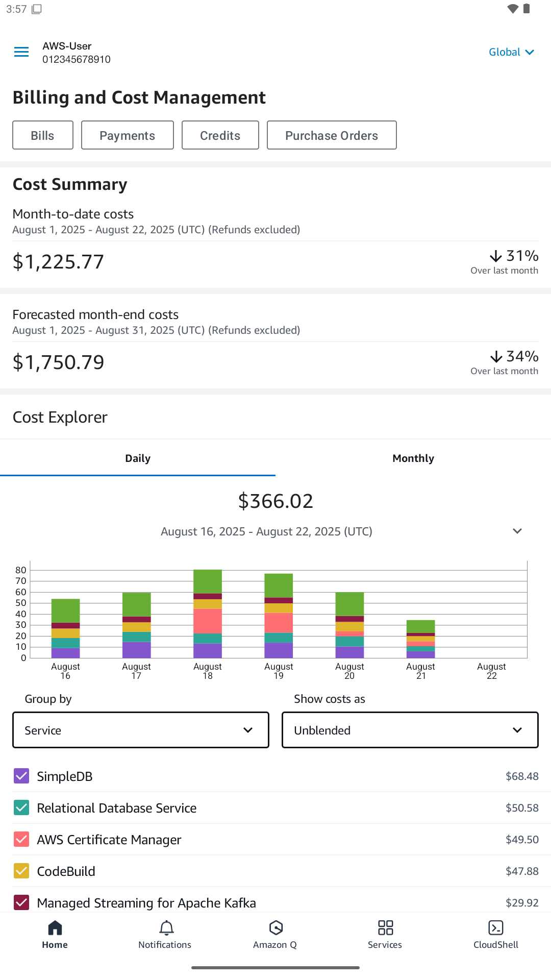The height and width of the screenshot is (980, 551).
Task: Tap the $366.02 weekly total
Action: [275, 501]
